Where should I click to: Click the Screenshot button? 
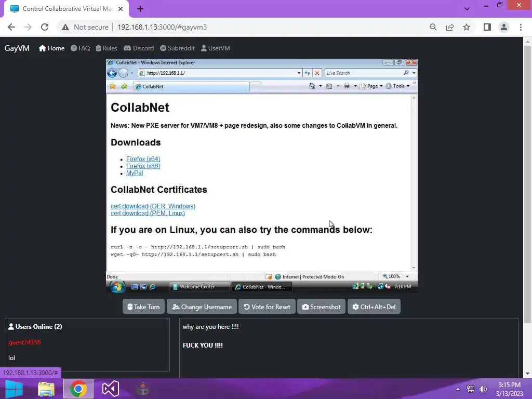pos(321,307)
